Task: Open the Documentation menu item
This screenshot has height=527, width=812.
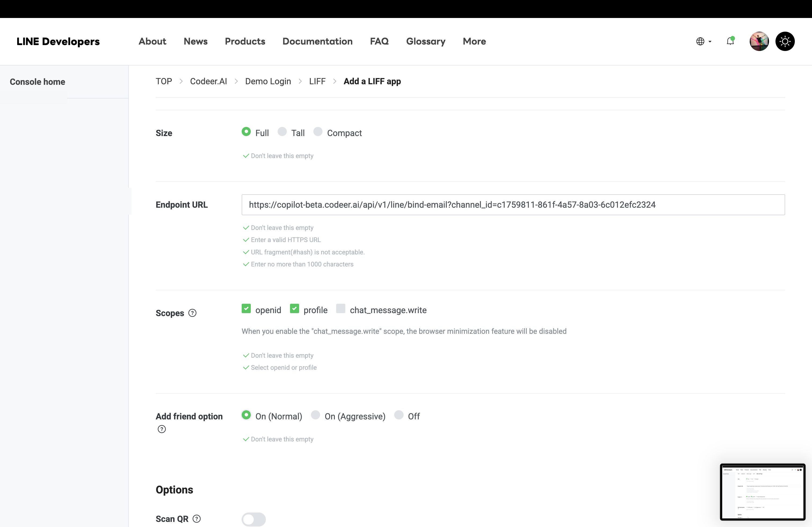Action: (x=317, y=41)
